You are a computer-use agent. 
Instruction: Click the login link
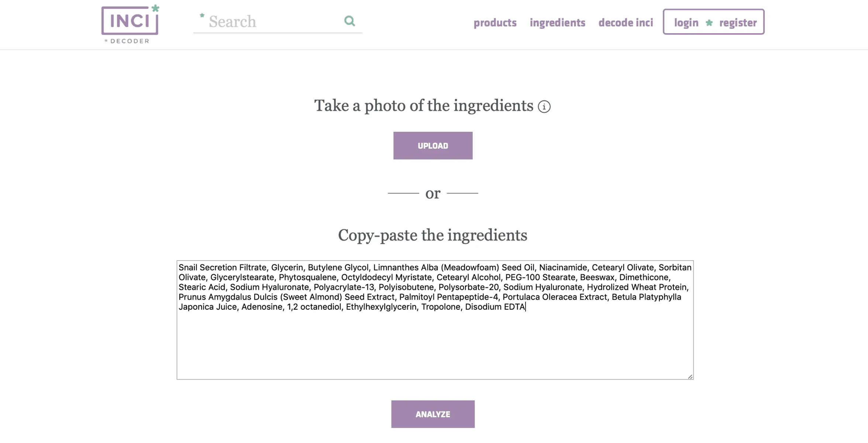686,23
